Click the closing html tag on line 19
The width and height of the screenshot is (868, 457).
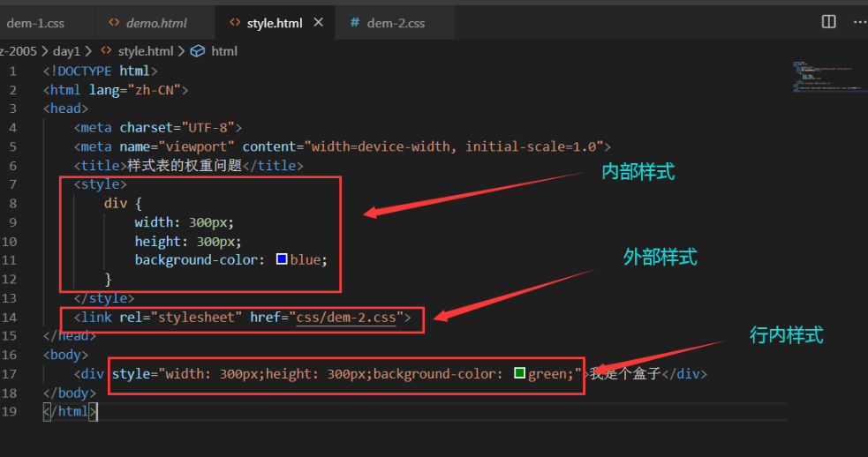pyautogui.click(x=70, y=412)
